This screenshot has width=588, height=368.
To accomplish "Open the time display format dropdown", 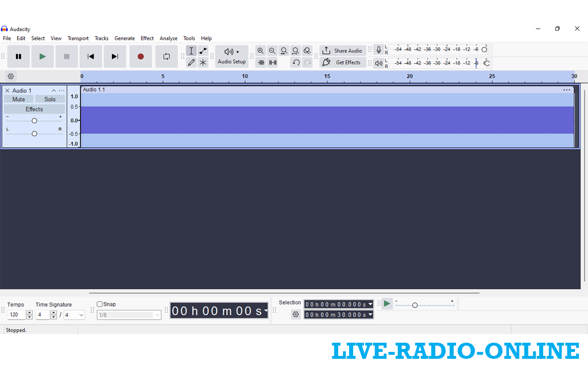I will click(266, 310).
